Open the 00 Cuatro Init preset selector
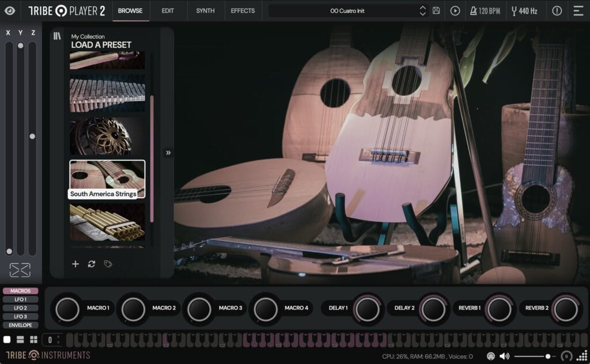The image size is (590, 364). click(x=347, y=11)
